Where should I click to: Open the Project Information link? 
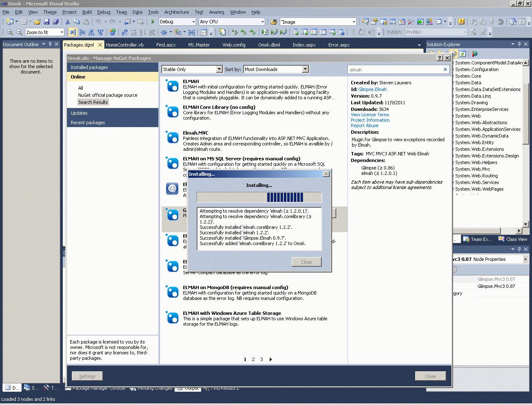(370, 120)
